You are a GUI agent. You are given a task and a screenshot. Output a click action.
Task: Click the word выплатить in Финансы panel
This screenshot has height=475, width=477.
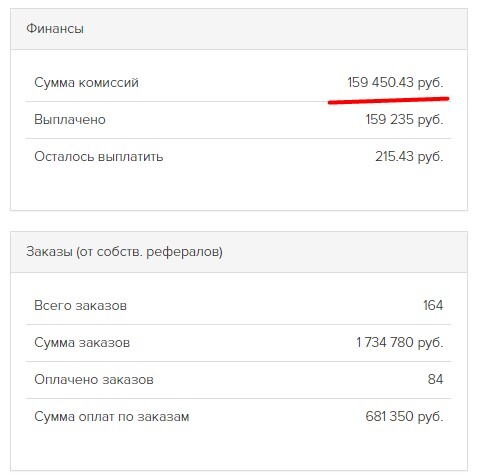[131, 157]
